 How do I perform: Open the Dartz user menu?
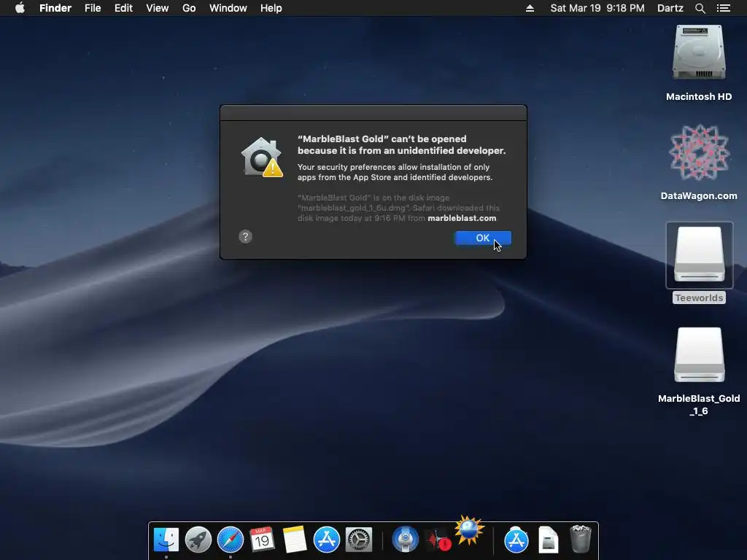click(670, 8)
